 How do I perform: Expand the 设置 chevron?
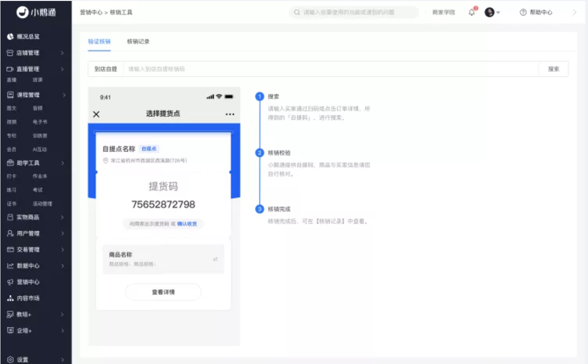click(x=62, y=360)
